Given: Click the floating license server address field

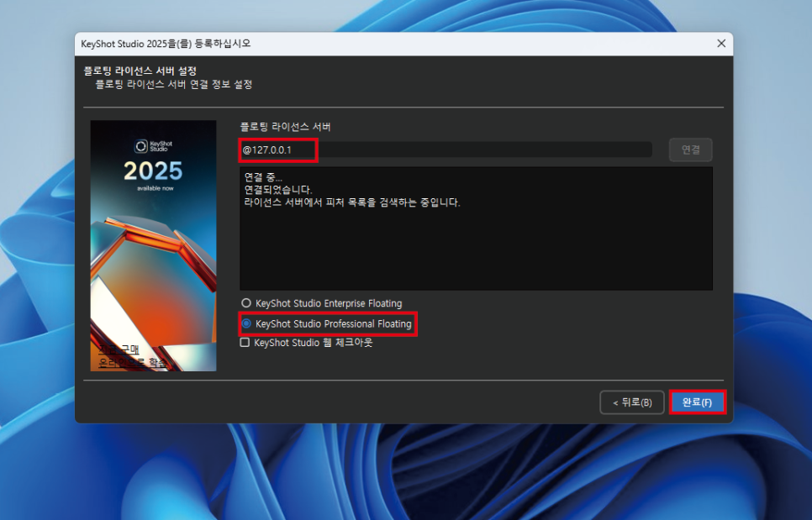Looking at the screenshot, I should click(x=446, y=150).
